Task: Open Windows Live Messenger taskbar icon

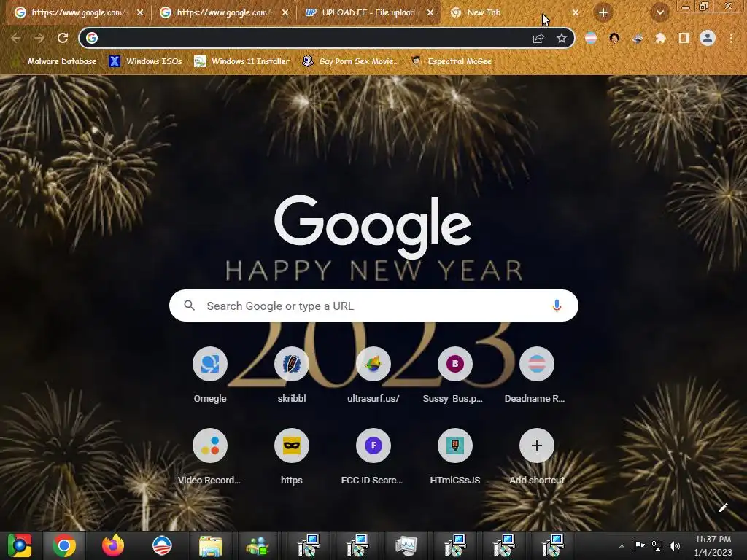Action: tap(258, 545)
